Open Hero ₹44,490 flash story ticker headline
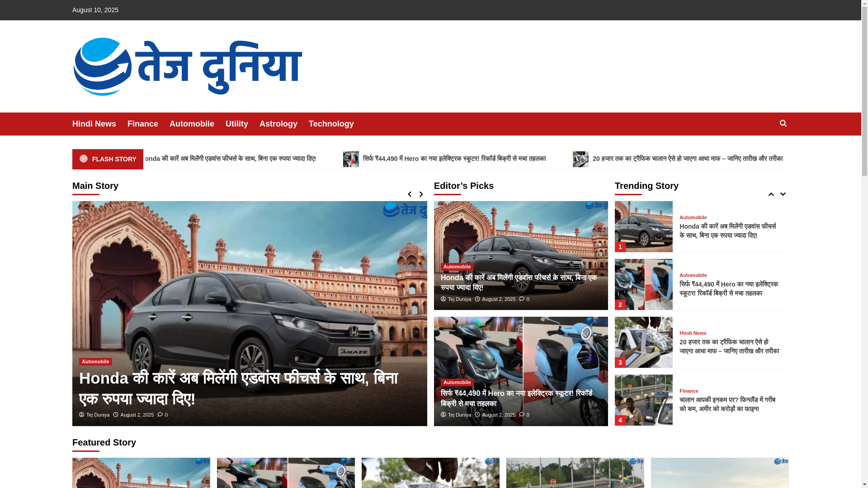 click(454, 159)
